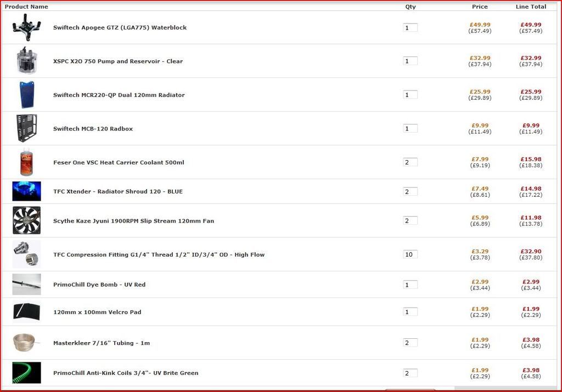Click PrimoChill Dye Bomb UV Red link
This screenshot has width=562, height=392.
(x=99, y=285)
